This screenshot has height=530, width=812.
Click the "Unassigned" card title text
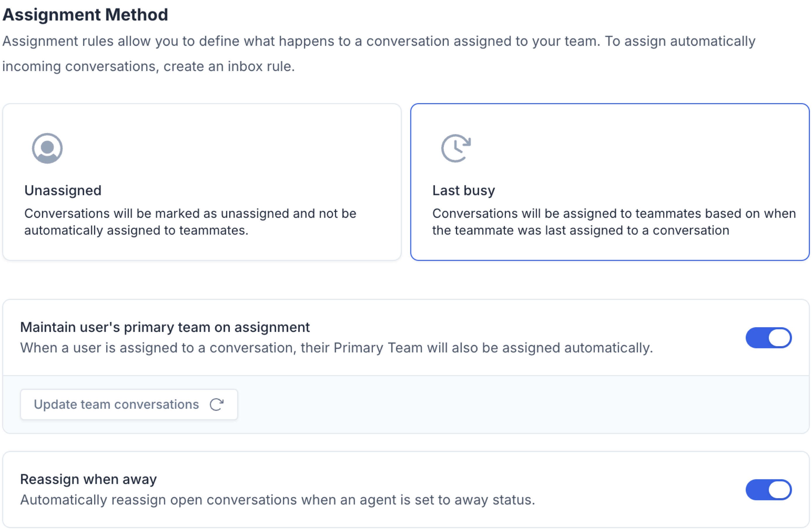[63, 190]
